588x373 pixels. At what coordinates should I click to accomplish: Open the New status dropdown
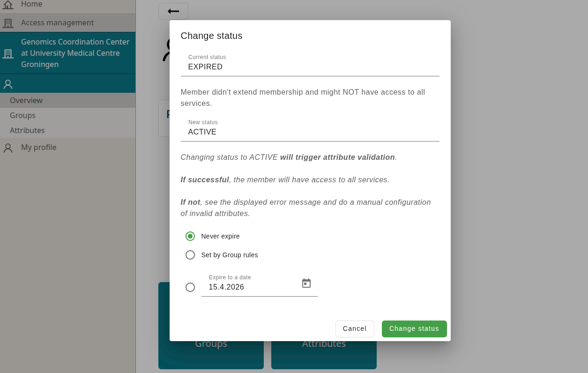310,132
